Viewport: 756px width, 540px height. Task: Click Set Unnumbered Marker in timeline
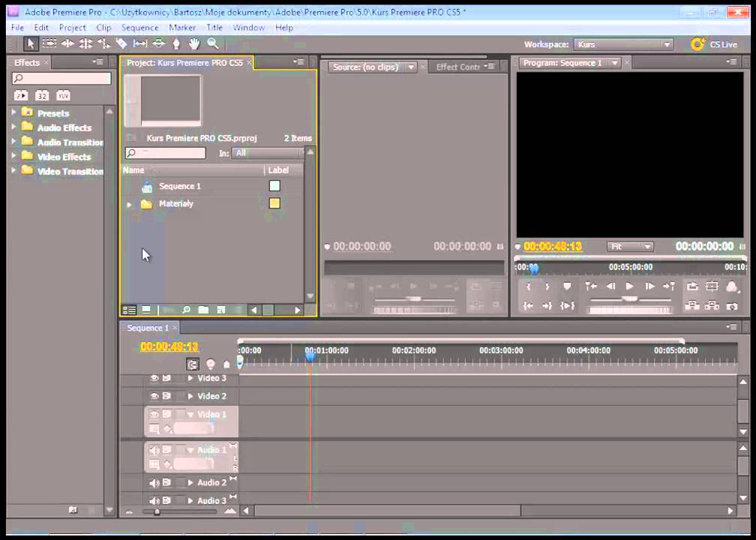click(226, 364)
